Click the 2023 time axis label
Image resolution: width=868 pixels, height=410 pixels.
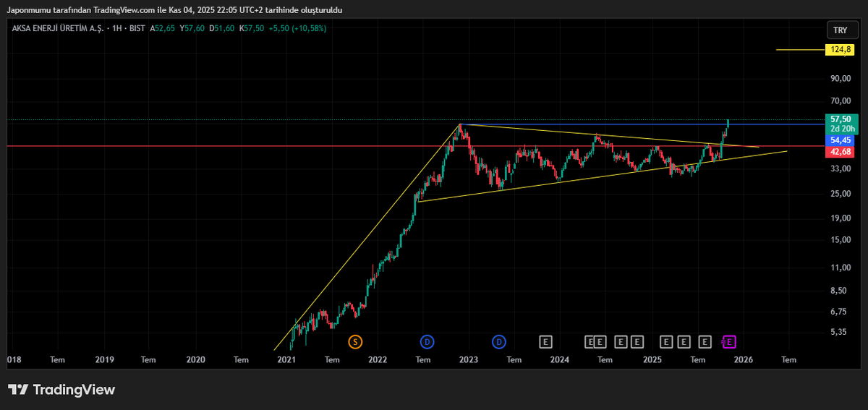(469, 359)
